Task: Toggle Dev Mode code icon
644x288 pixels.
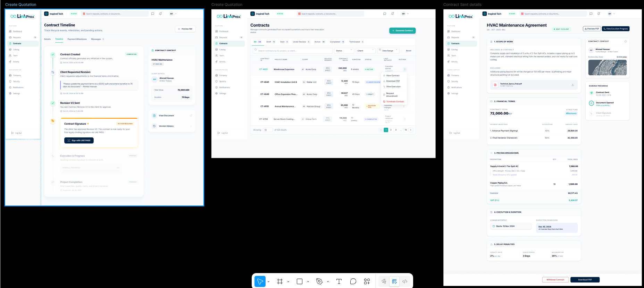Action: click(x=405, y=281)
